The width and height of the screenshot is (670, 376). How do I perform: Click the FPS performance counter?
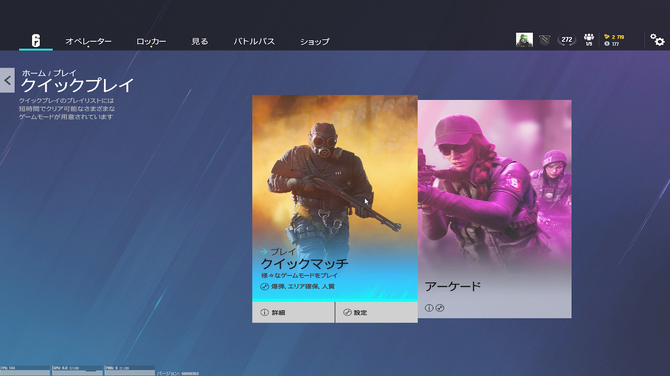coord(25,370)
